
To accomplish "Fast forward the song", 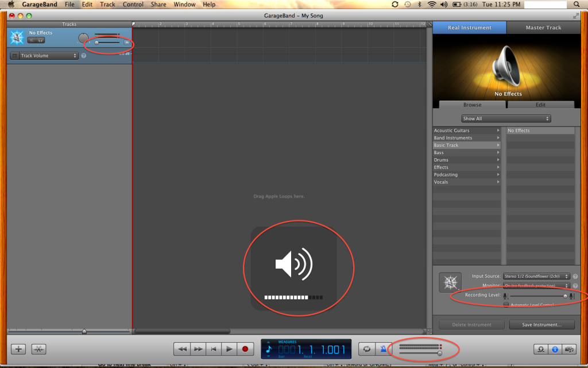I will (198, 349).
